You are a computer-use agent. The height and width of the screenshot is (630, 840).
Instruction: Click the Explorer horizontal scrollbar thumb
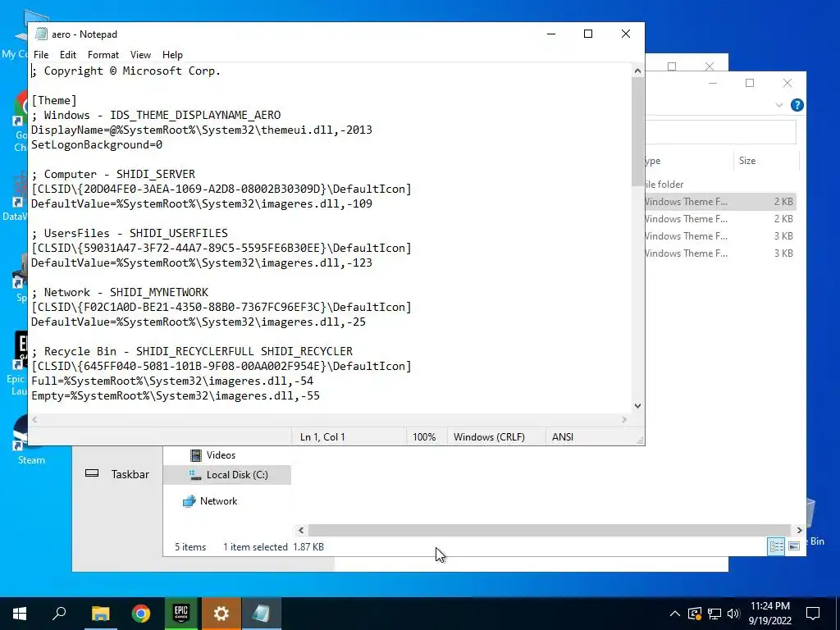549,530
